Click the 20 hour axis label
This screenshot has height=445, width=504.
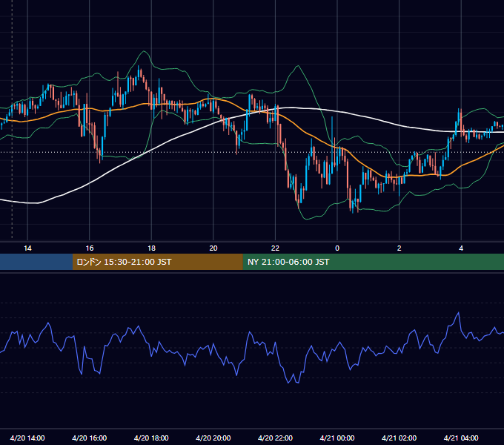click(213, 248)
